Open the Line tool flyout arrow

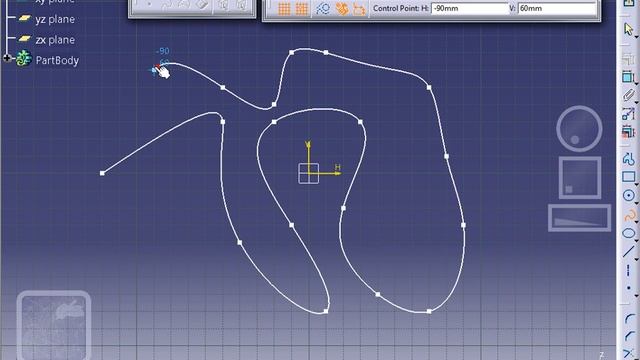(x=636, y=259)
